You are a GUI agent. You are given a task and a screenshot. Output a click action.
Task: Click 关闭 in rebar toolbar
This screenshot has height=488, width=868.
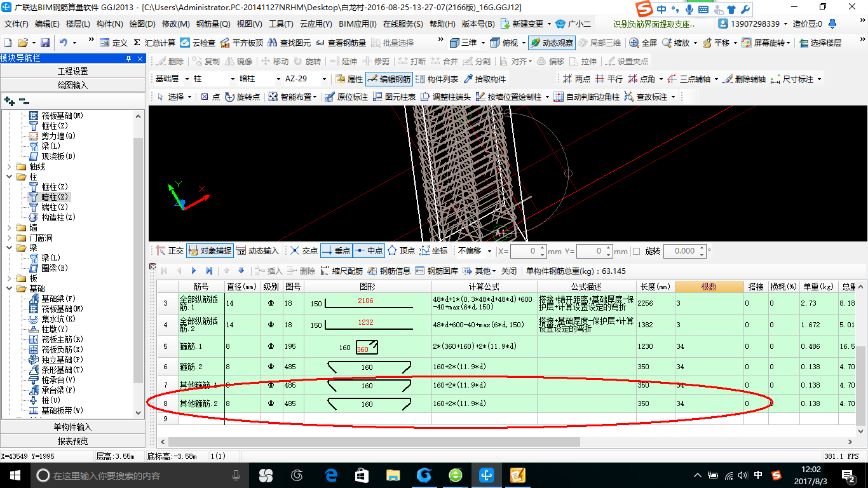point(508,271)
